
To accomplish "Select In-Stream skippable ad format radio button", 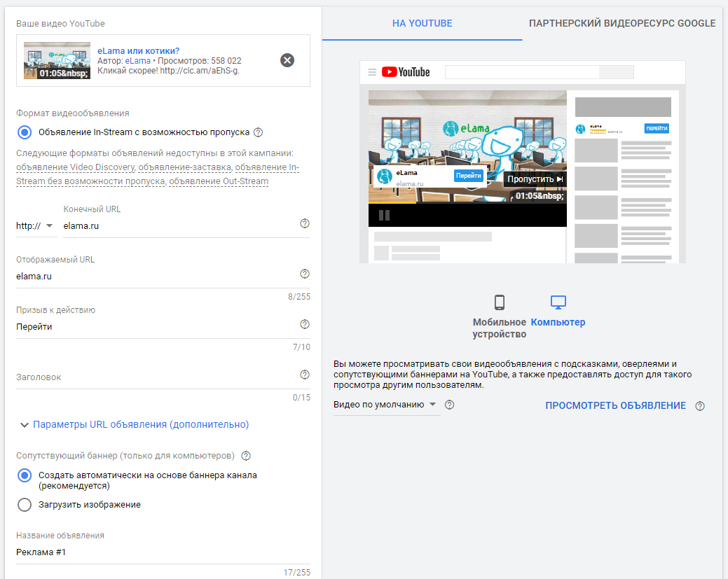I will pyautogui.click(x=25, y=132).
